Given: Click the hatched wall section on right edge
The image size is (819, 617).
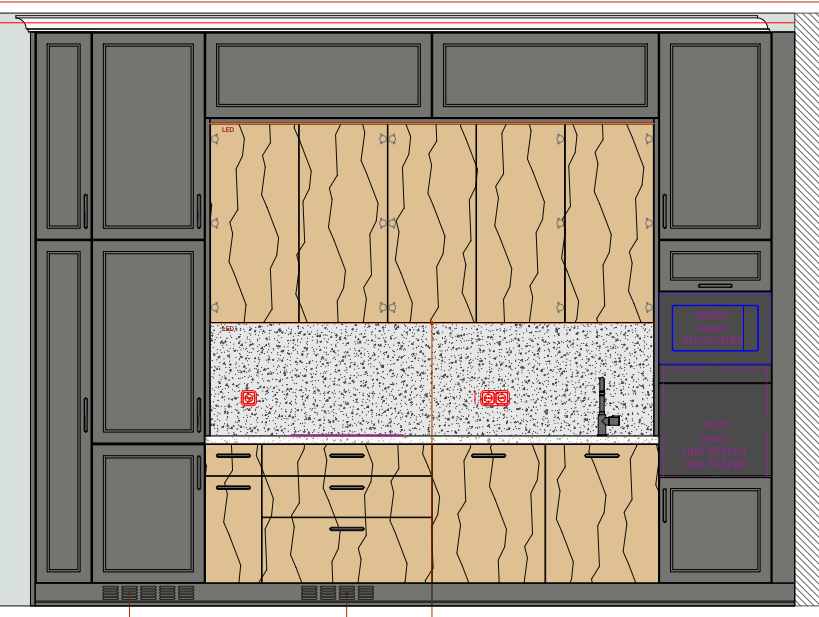Looking at the screenshot, I should point(806,300).
